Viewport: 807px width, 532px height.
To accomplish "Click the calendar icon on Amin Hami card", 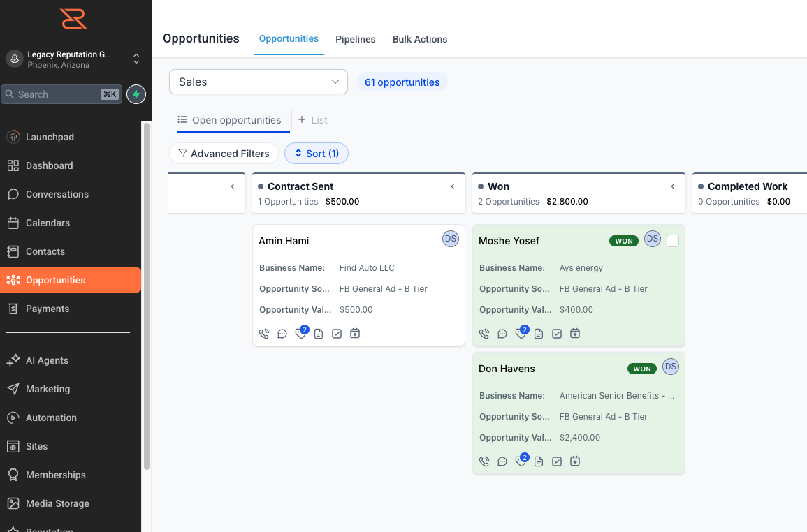I will click(355, 334).
